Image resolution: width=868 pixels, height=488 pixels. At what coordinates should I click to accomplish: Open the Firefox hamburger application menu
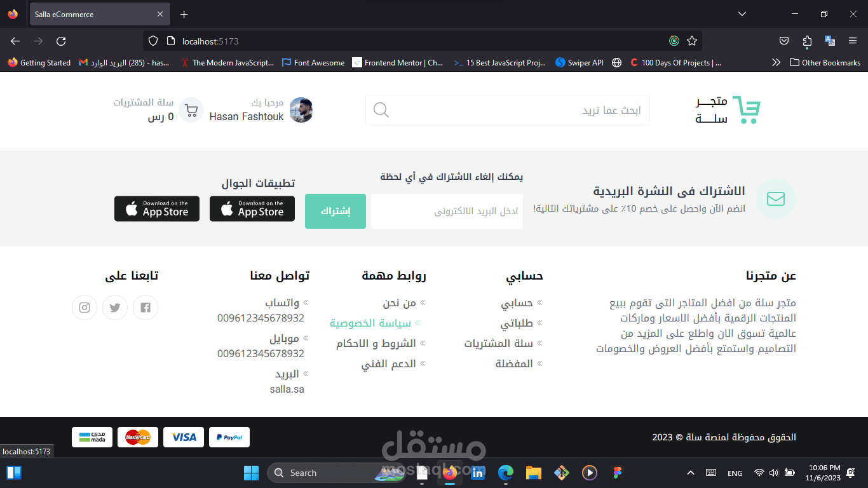tap(853, 41)
